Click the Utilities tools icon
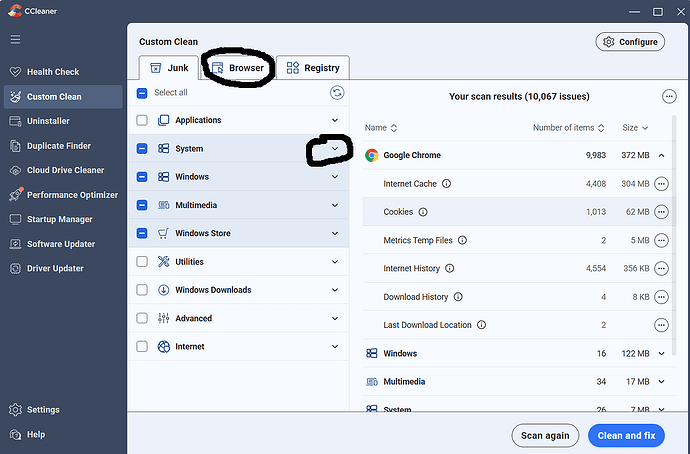Image resolution: width=690 pixels, height=454 pixels. [x=163, y=262]
